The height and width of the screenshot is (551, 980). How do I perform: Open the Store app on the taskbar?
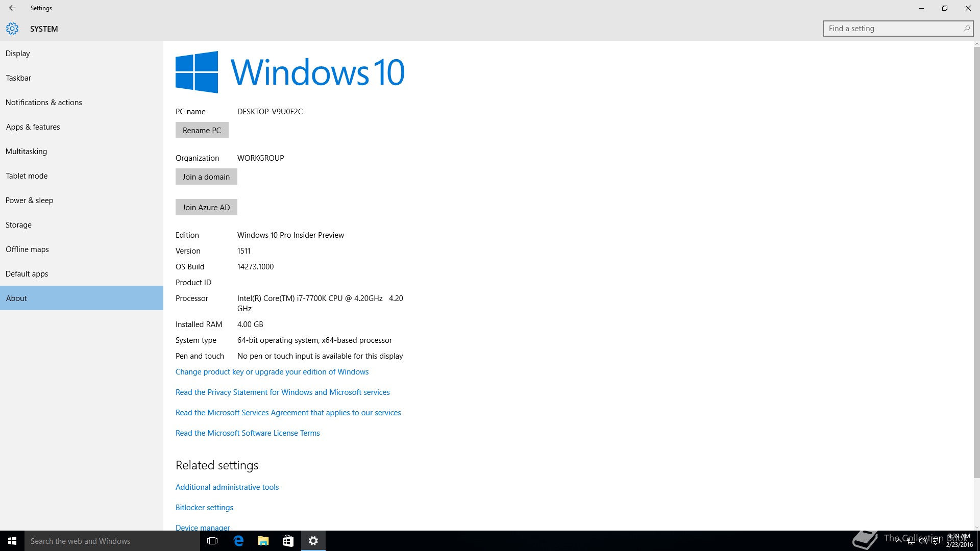tap(288, 541)
